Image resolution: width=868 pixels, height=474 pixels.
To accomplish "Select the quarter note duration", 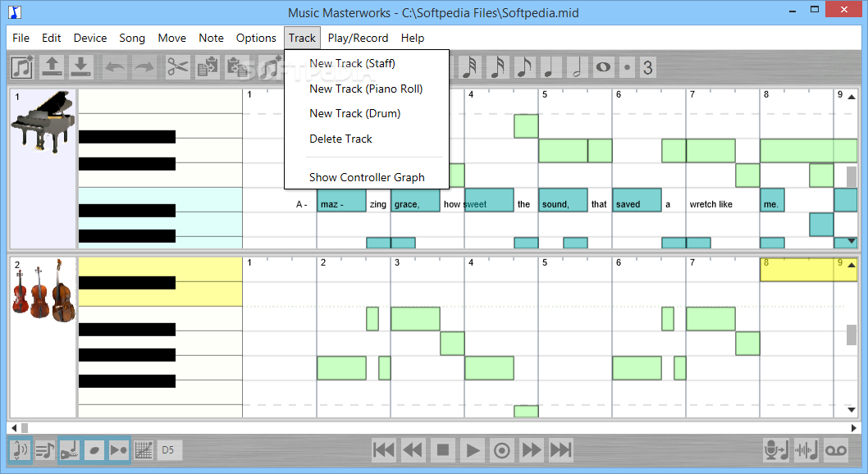I will tap(550, 67).
